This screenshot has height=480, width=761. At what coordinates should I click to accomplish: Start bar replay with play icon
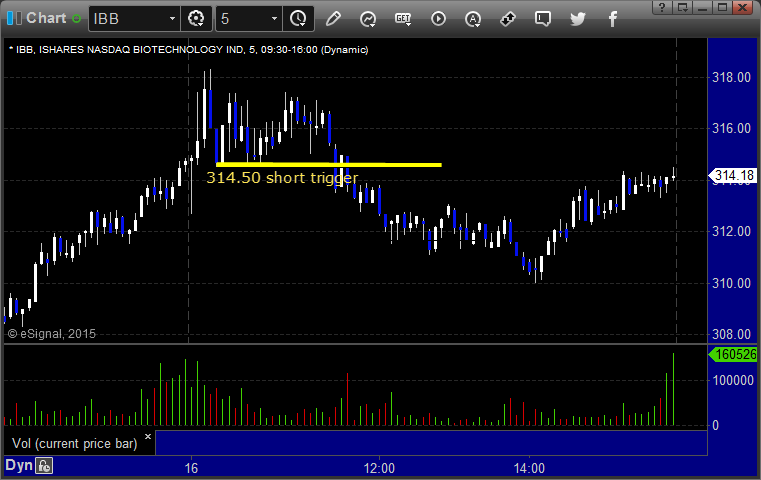pyautogui.click(x=438, y=19)
